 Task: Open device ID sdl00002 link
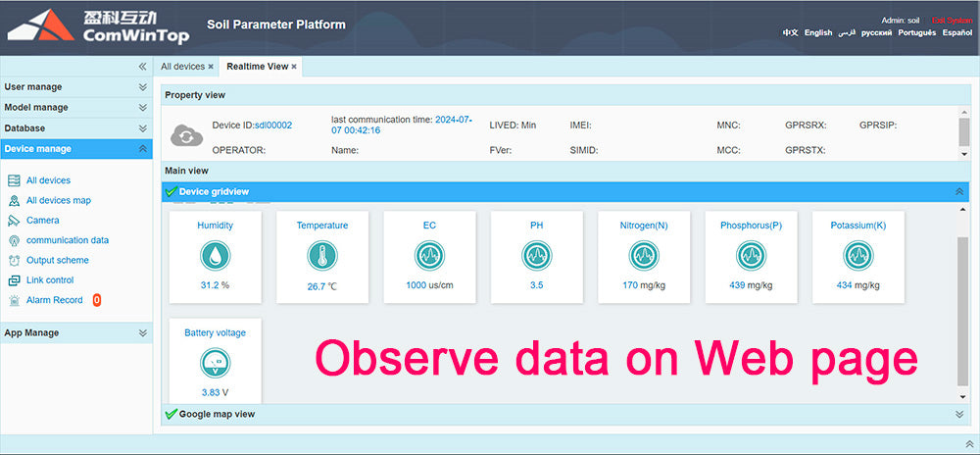tap(273, 126)
